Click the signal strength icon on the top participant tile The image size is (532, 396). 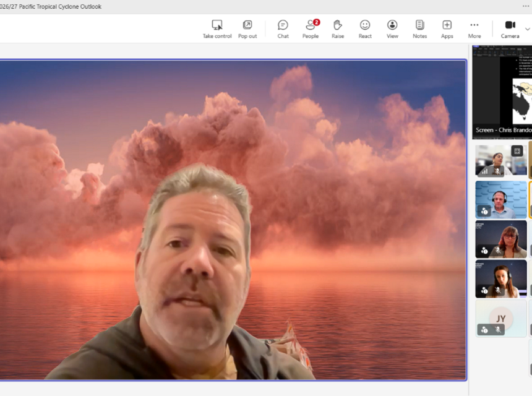485,171
